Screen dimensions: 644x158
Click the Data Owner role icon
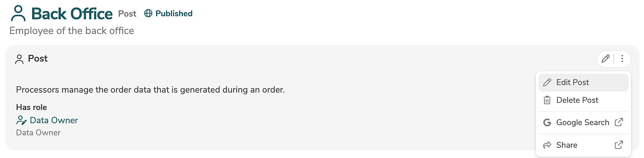[x=21, y=120]
